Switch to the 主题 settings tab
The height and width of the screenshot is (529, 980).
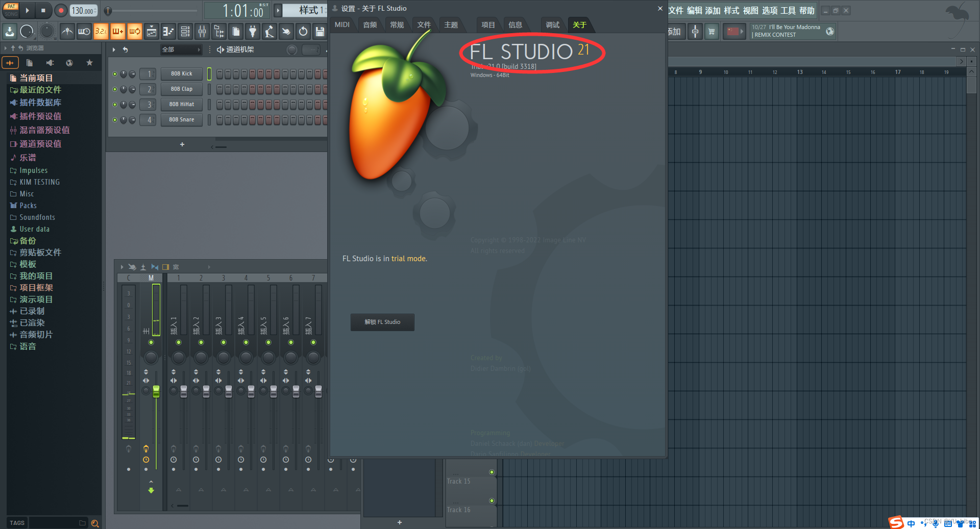click(x=451, y=24)
